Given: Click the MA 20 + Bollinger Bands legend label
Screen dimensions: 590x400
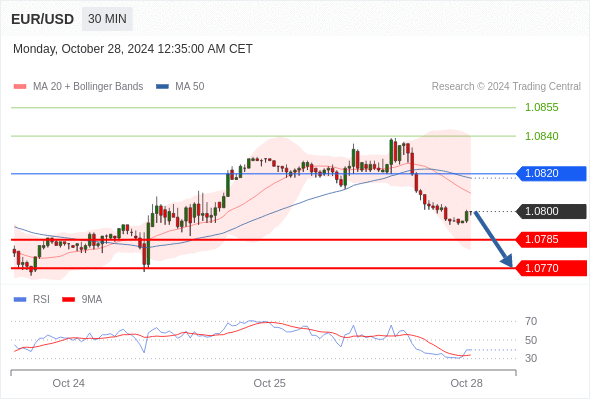Looking at the screenshot, I should click(x=88, y=87).
